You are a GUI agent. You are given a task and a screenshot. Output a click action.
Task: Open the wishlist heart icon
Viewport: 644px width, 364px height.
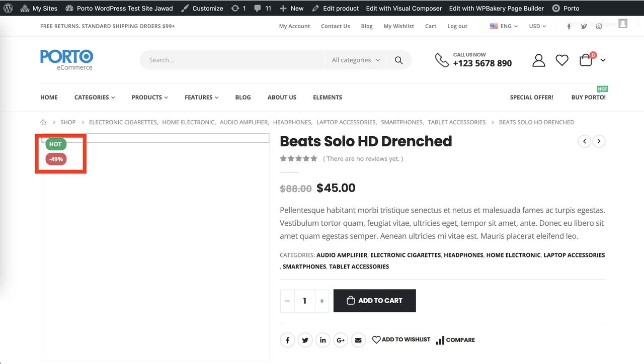click(x=562, y=60)
